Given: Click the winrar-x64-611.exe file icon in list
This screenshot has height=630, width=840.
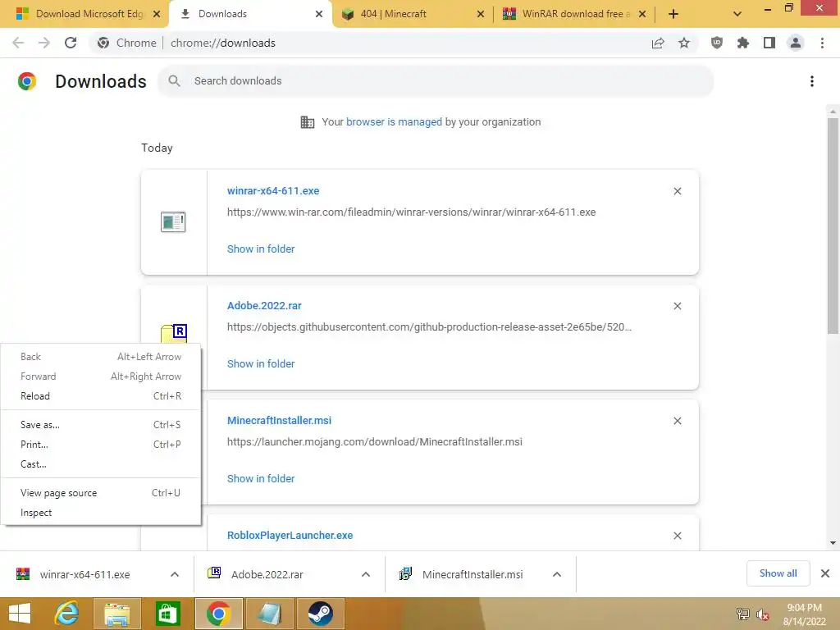Looking at the screenshot, I should pyautogui.click(x=173, y=221).
